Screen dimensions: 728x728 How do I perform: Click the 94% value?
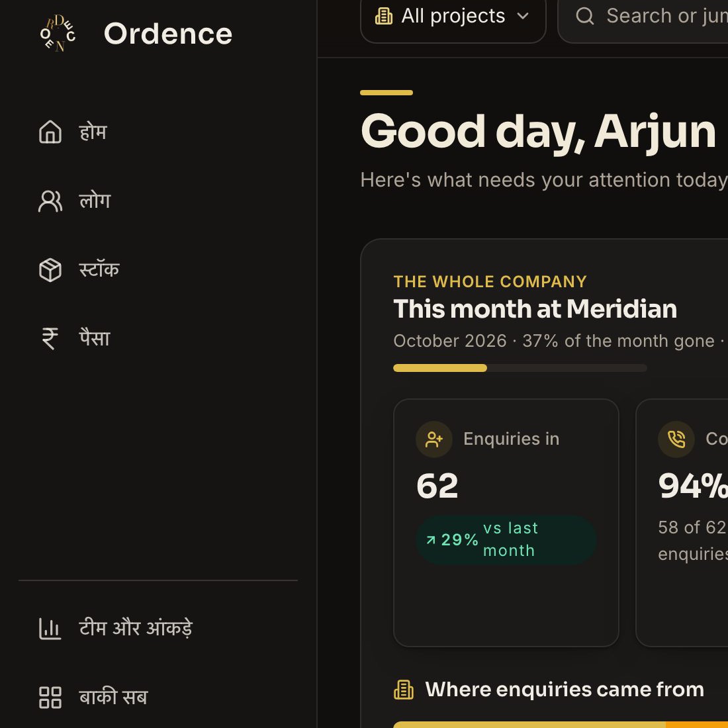coord(693,486)
